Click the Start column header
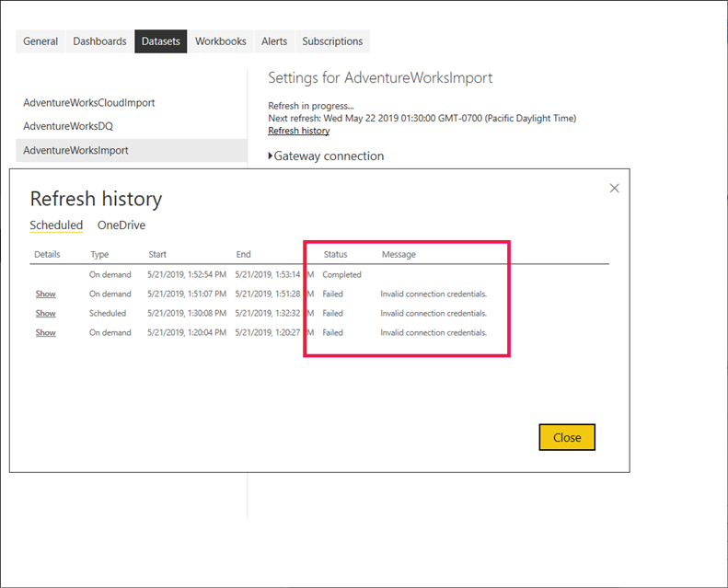Image resolution: width=728 pixels, height=588 pixels. click(x=157, y=255)
